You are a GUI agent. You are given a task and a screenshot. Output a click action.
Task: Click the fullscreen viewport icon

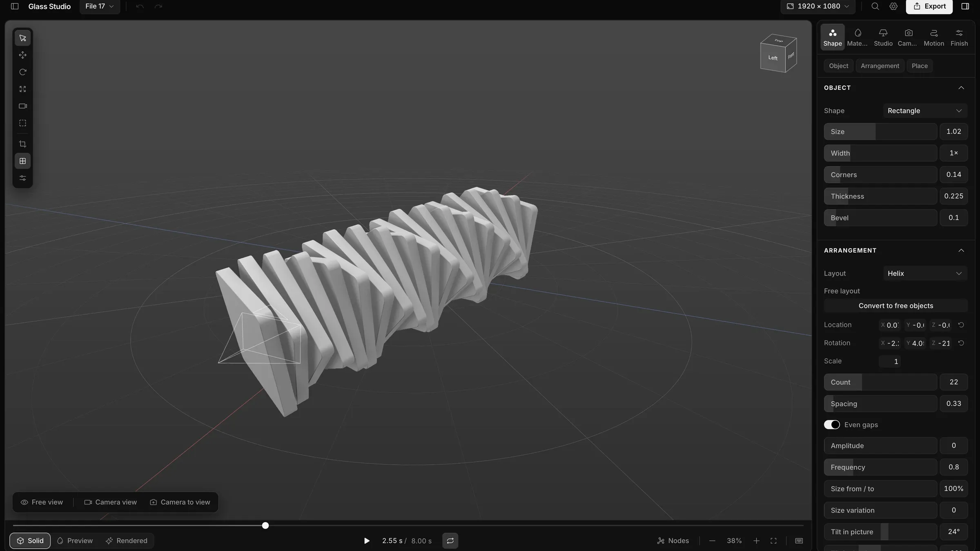click(773, 541)
